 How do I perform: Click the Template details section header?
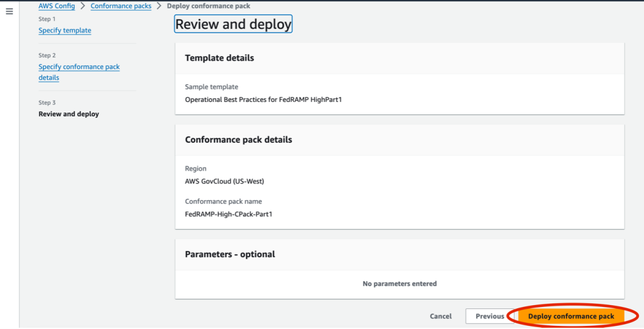point(219,58)
